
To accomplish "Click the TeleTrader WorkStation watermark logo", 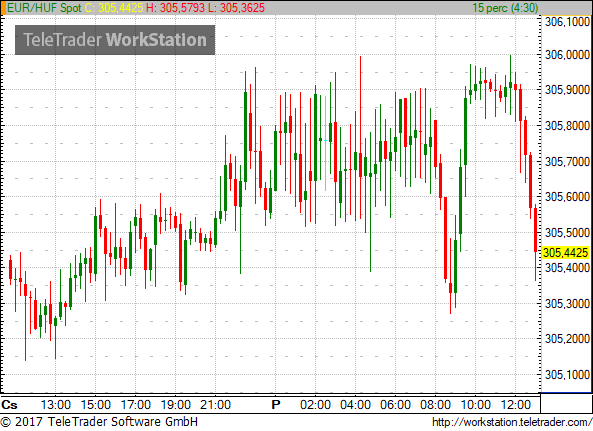I will click(x=115, y=40).
